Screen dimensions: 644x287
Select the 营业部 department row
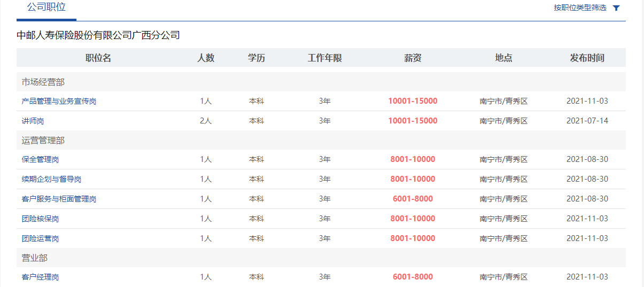tap(321, 258)
